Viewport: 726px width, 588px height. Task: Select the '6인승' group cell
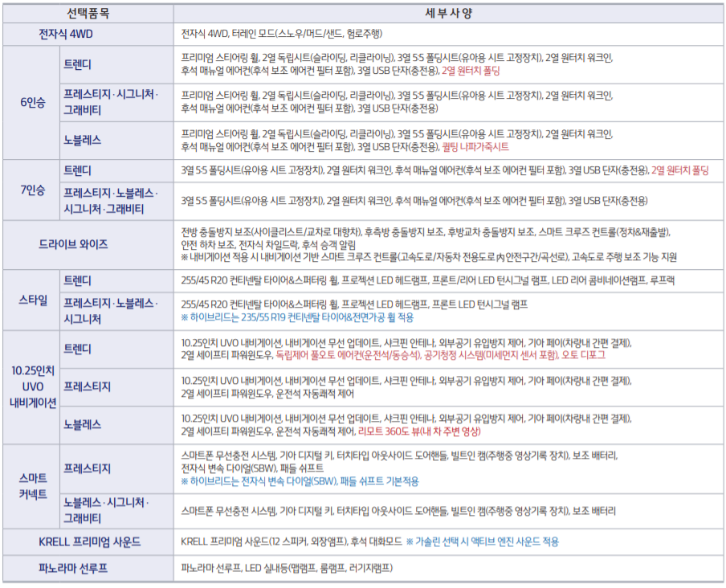[32, 102]
